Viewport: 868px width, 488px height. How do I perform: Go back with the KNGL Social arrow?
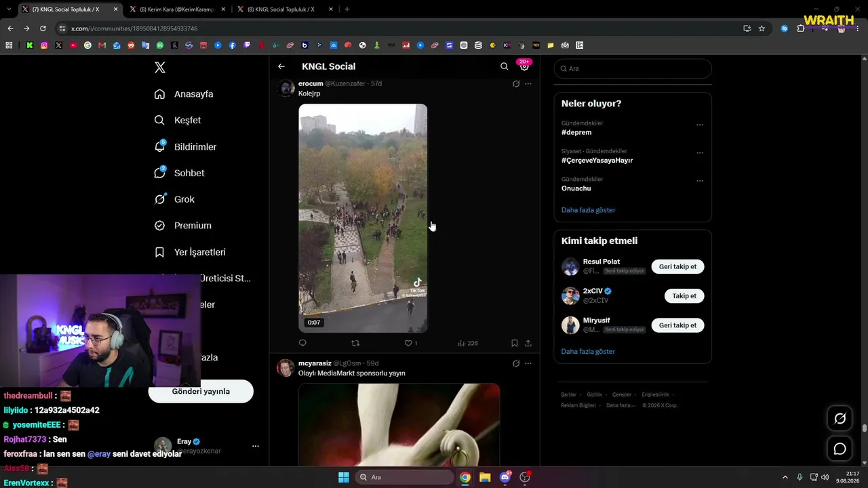pyautogui.click(x=281, y=66)
